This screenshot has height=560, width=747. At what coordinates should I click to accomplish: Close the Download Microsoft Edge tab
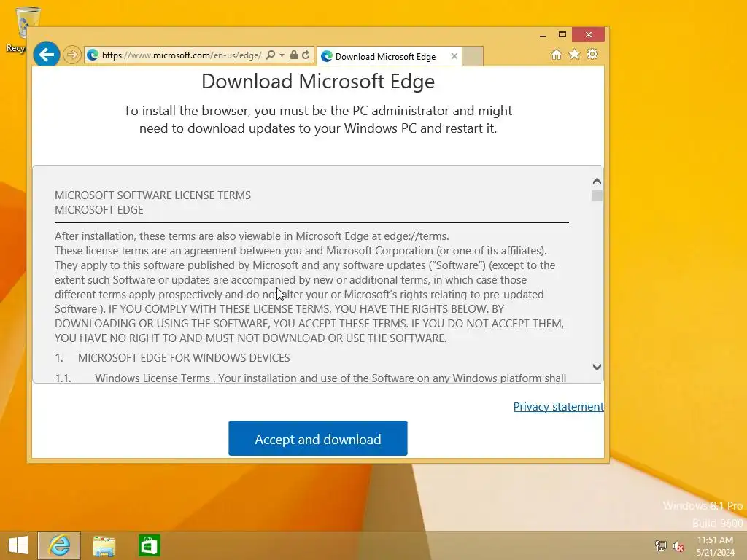point(454,56)
